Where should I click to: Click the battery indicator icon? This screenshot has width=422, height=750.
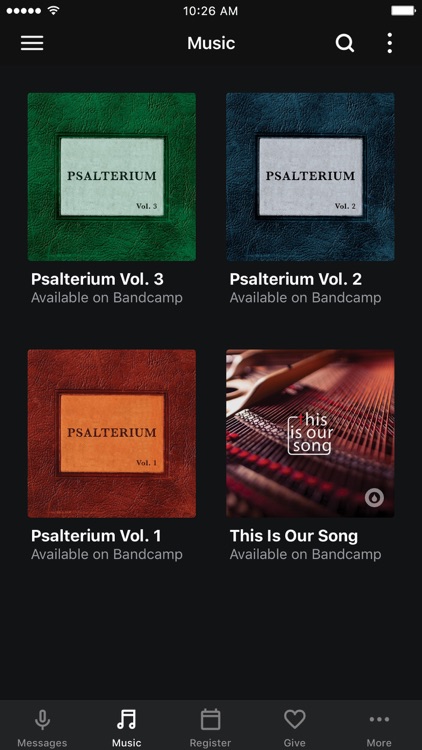pos(403,11)
